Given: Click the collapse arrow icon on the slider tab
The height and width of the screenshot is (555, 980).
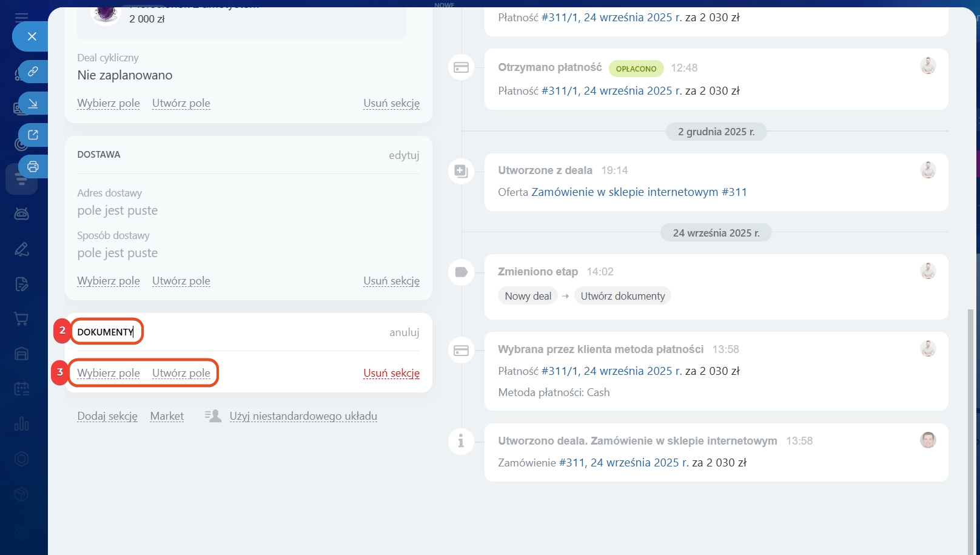Looking at the screenshot, I should pos(33,103).
